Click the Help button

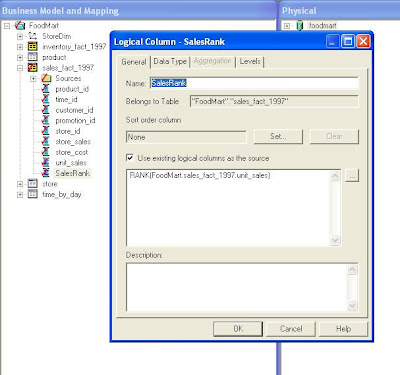point(343,329)
